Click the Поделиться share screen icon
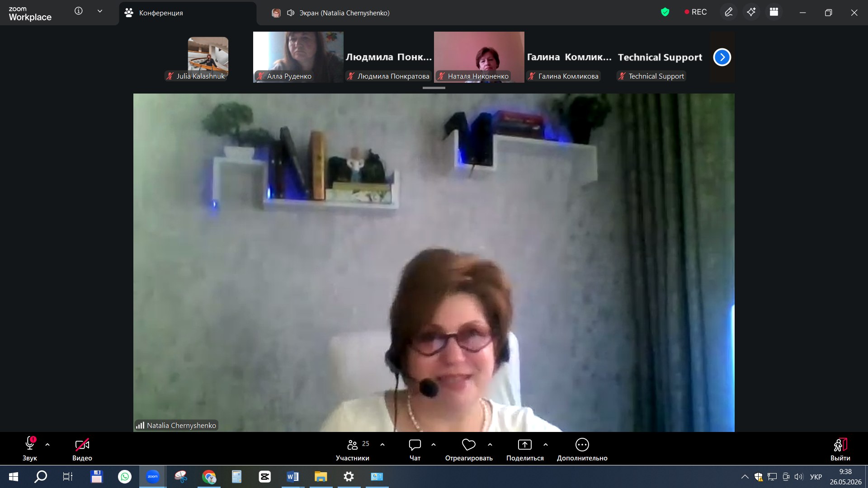 click(x=525, y=445)
